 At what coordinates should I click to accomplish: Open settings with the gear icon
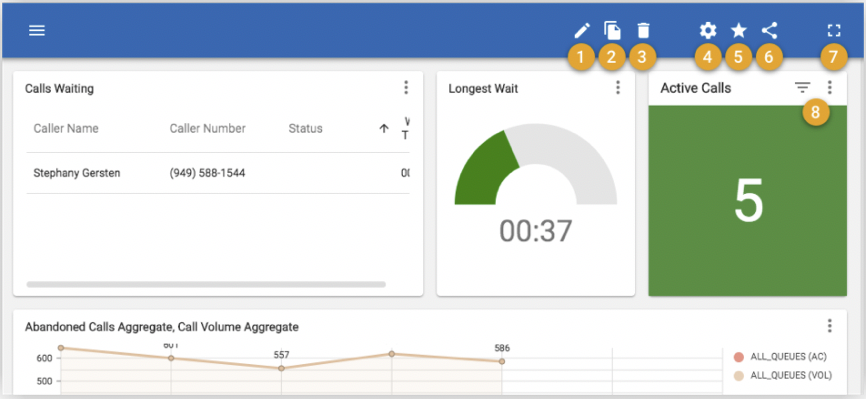pos(707,30)
